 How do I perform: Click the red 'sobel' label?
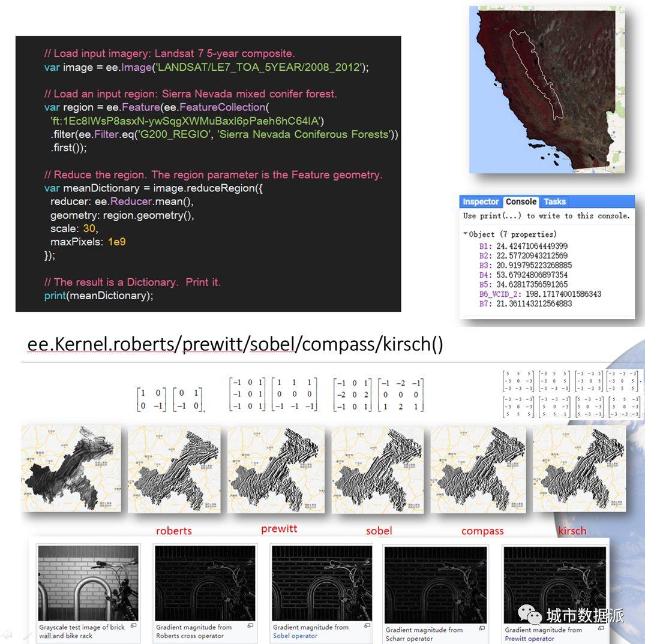pos(379,531)
